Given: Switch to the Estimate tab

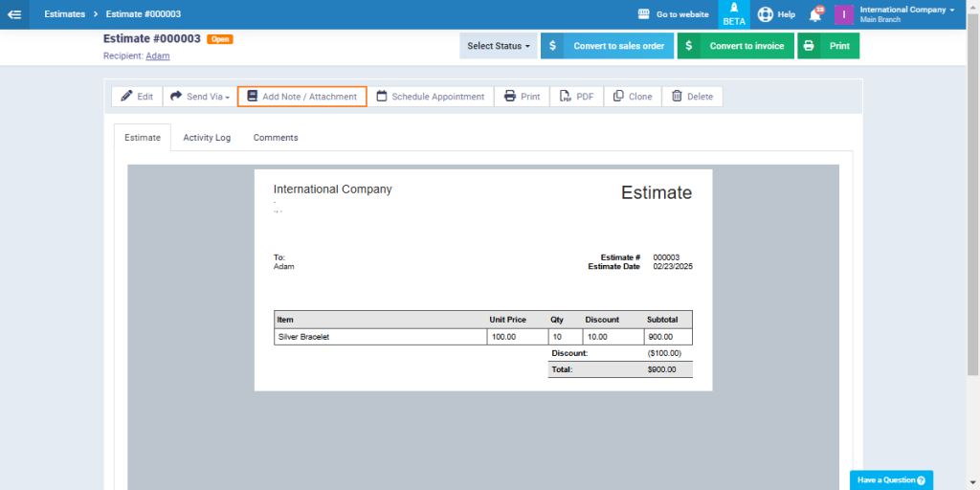Looking at the screenshot, I should [x=143, y=138].
